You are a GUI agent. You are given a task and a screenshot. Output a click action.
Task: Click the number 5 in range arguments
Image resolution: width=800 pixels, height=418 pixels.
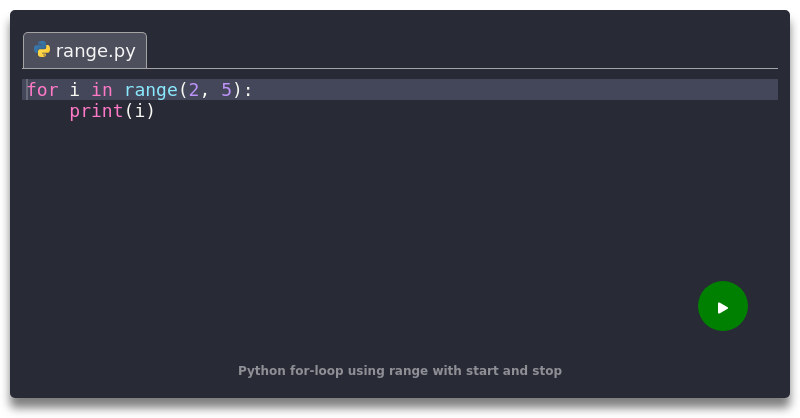point(227,90)
